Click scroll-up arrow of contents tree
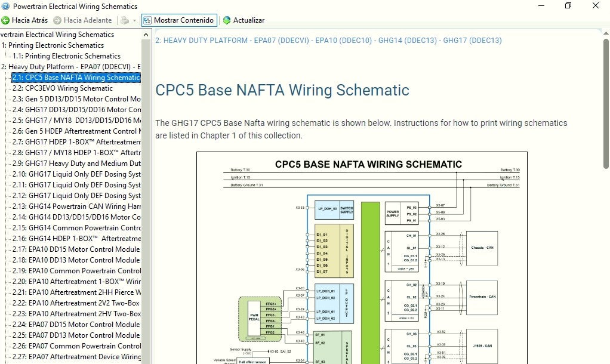This screenshot has width=610, height=364. coord(146,35)
